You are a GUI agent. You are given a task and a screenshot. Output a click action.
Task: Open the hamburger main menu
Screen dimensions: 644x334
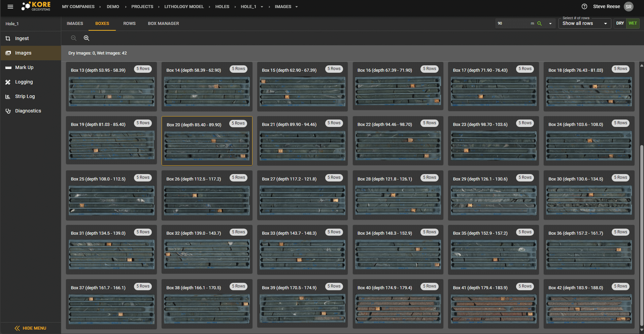pyautogui.click(x=10, y=7)
